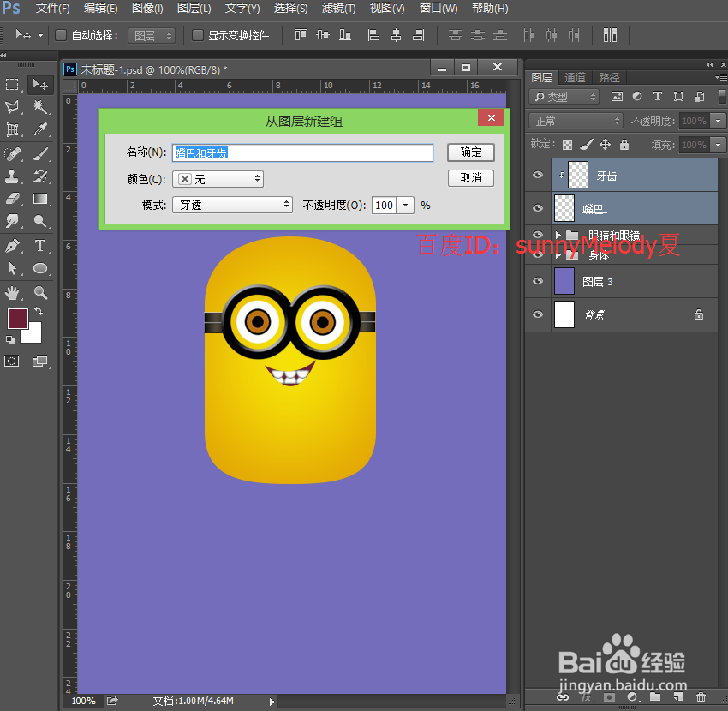This screenshot has width=728, height=711.
Task: Select the Magic Wand tool
Action: click(40, 107)
